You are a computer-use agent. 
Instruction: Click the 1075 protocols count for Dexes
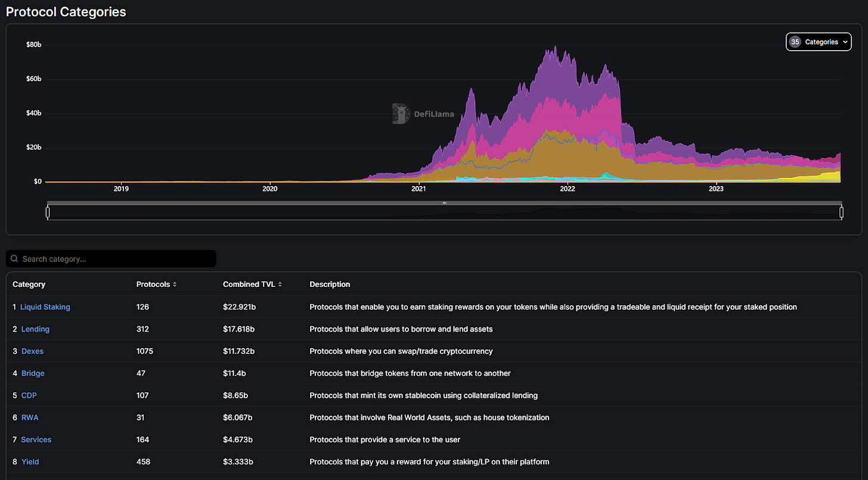pyautogui.click(x=145, y=351)
